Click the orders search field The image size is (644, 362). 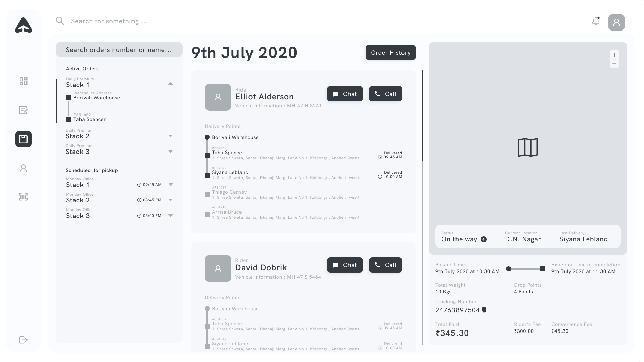(x=119, y=50)
